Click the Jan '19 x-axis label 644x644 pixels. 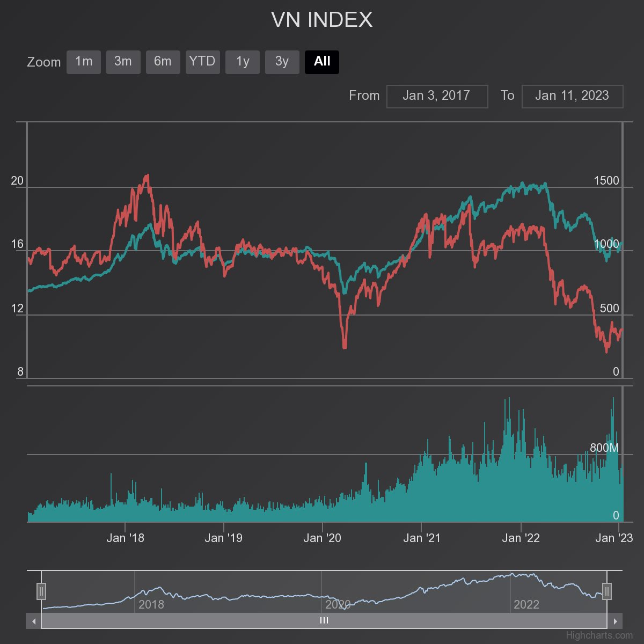[223, 538]
